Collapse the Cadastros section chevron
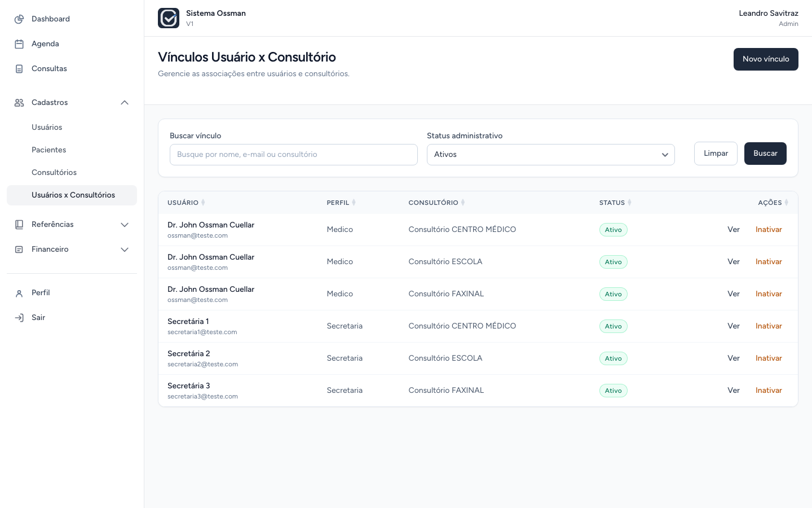Screen dimensions: 812x508 125,103
